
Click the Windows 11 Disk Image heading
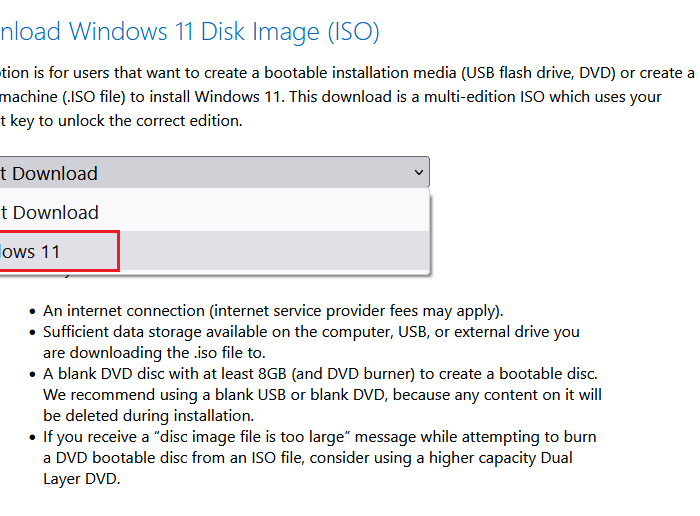188,31
